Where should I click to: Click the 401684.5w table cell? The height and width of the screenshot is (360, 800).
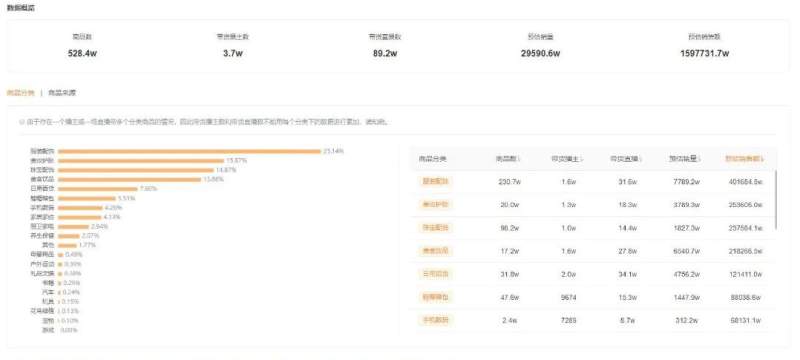point(746,182)
